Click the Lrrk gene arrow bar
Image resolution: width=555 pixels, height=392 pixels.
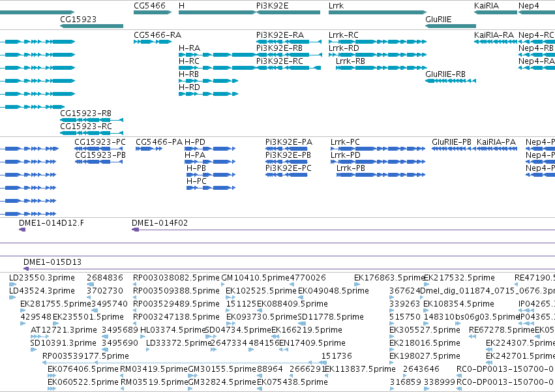(x=378, y=12)
